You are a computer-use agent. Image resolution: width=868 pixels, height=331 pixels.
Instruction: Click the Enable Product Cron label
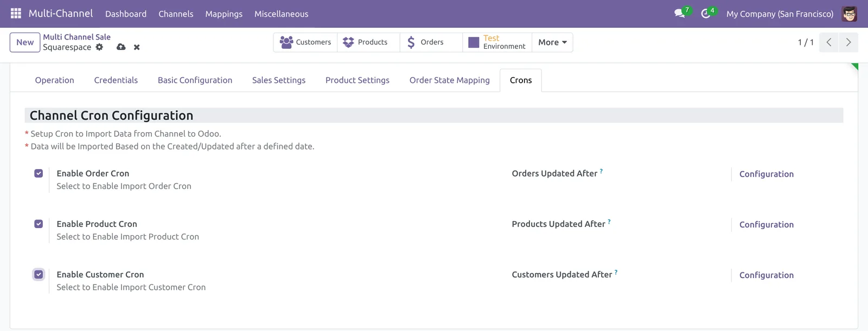click(x=97, y=224)
